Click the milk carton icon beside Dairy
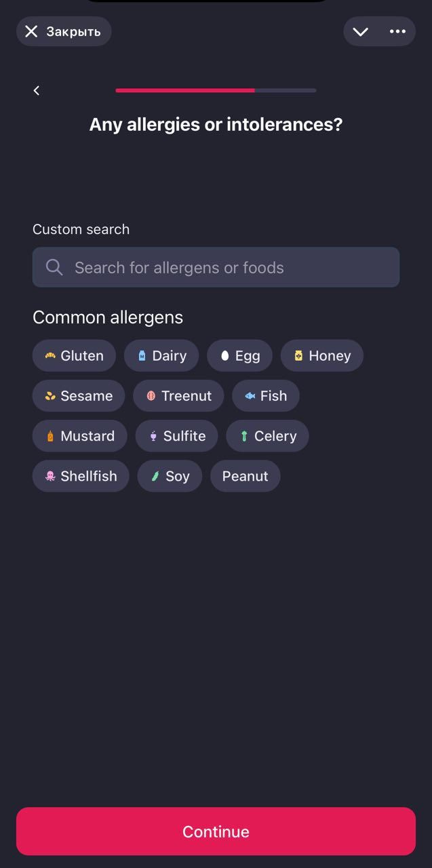 click(141, 355)
